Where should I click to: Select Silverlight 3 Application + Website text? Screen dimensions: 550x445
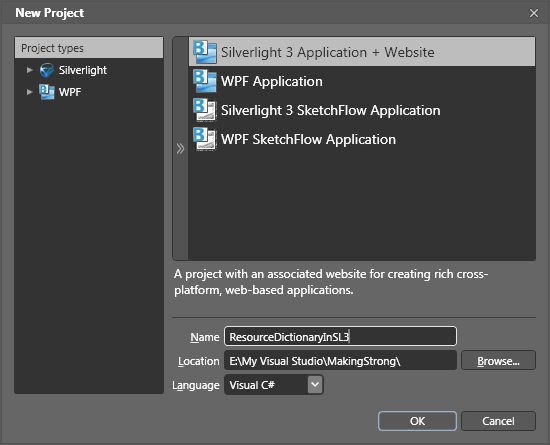click(x=328, y=52)
